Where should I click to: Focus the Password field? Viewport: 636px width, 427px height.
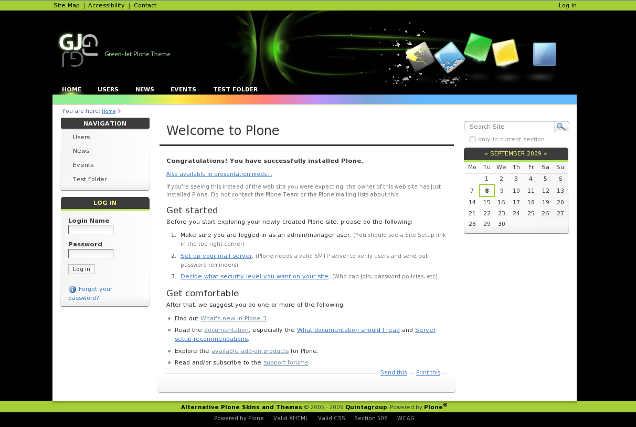click(x=91, y=254)
